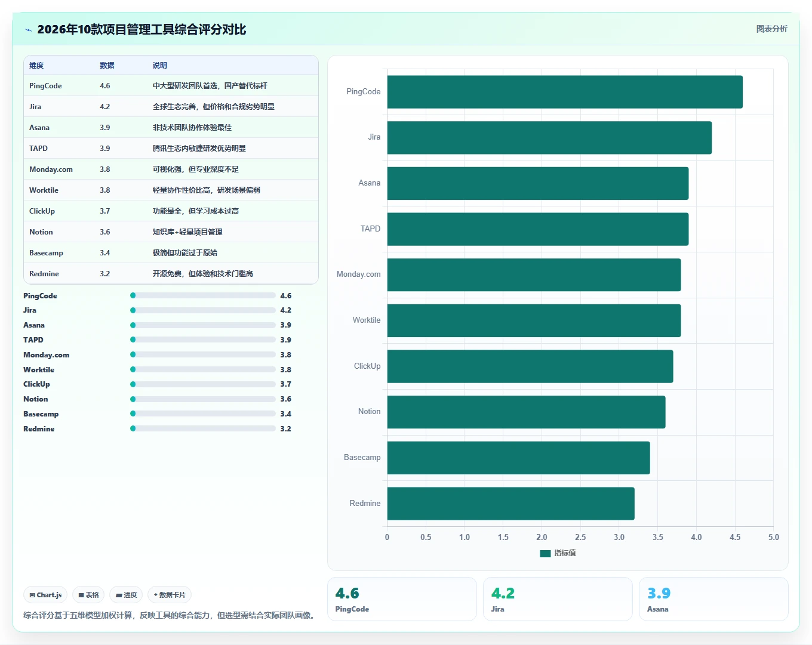The width and height of the screenshot is (812, 645).
Task: Click the Worktile label on chart axis
Action: coord(367,320)
